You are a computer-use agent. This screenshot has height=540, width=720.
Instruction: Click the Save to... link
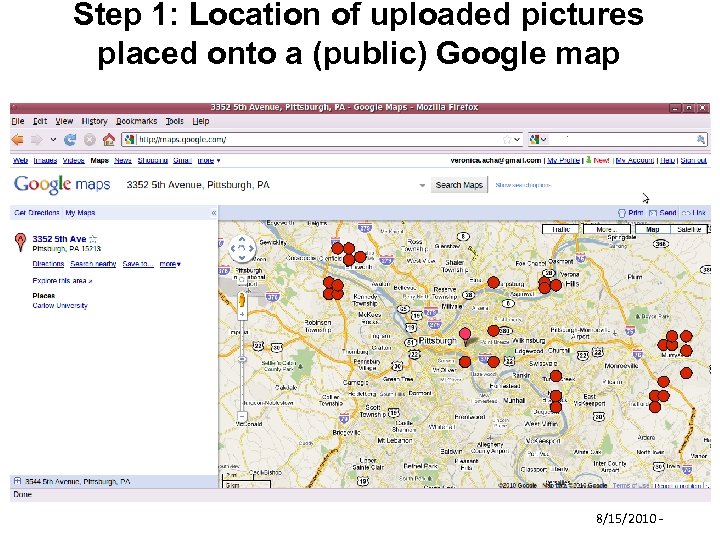(138, 264)
